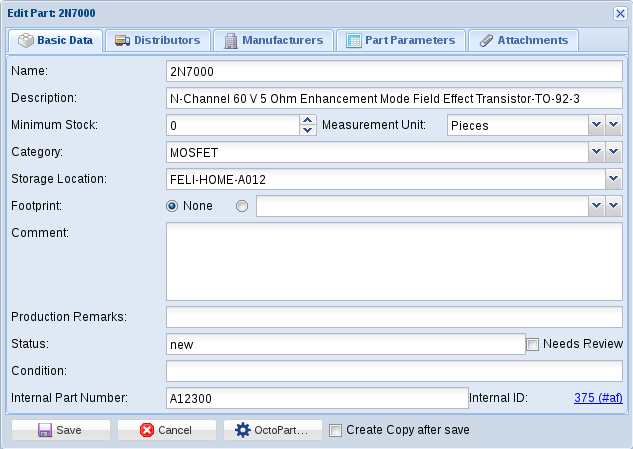The image size is (633, 449).
Task: Close the Edit Part dialog
Action: click(620, 13)
